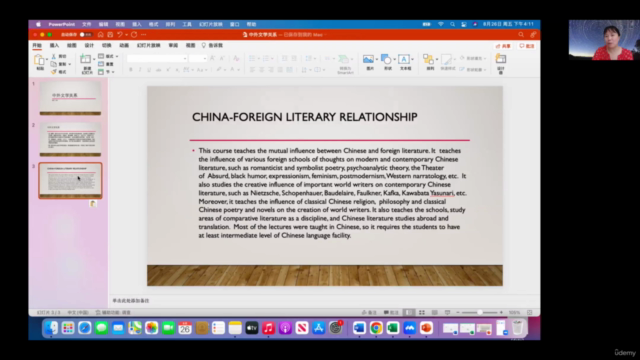
Task: Open the Review ribbon tab
Action: 173,45
